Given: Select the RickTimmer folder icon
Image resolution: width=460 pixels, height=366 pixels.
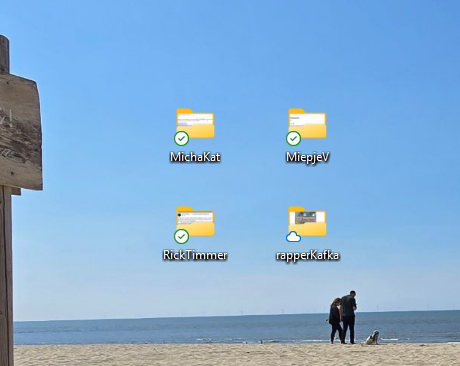Looking at the screenshot, I should (195, 221).
